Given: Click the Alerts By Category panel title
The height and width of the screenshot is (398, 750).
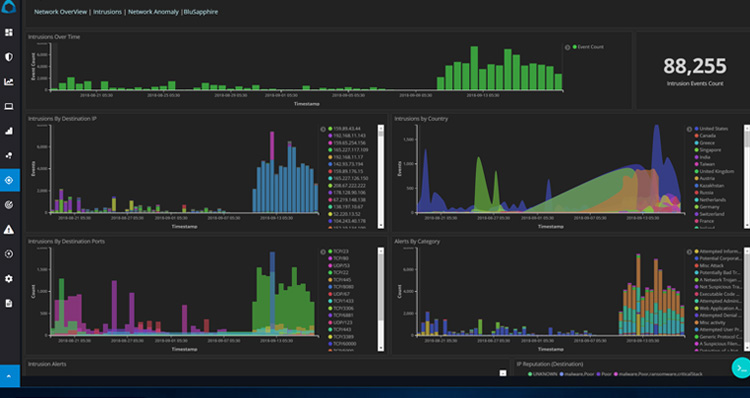Looking at the screenshot, I should (417, 242).
